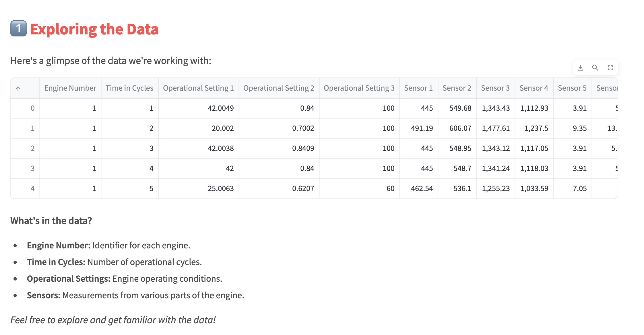The width and height of the screenshot is (644, 335).
Task: Click the Sensor 3 column header
Action: (x=495, y=88)
